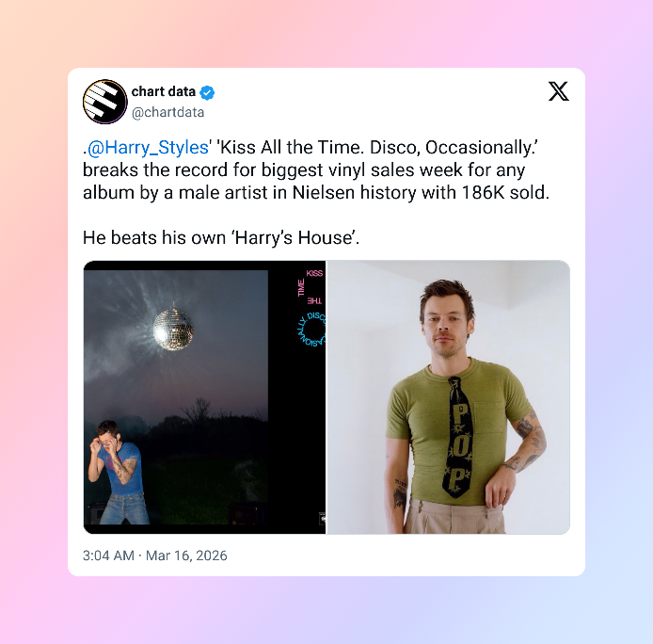The image size is (653, 644).
Task: Click the blue circular DISCO OCCASIONALLY text
Action: pyautogui.click(x=312, y=330)
